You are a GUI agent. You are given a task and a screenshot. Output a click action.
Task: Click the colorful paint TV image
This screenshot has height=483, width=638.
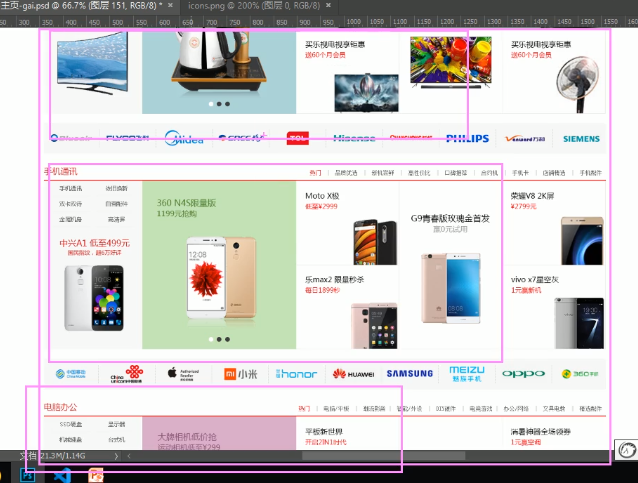451,62
